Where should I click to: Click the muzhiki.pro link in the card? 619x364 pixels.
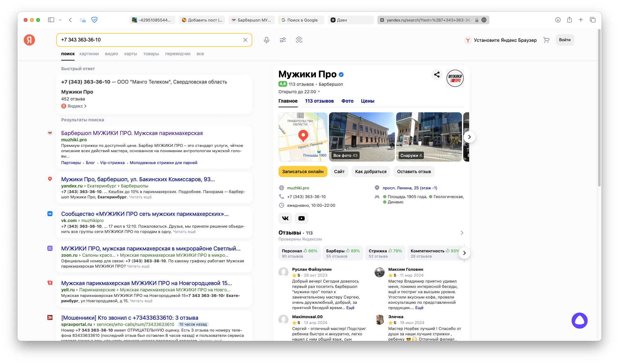click(x=298, y=188)
